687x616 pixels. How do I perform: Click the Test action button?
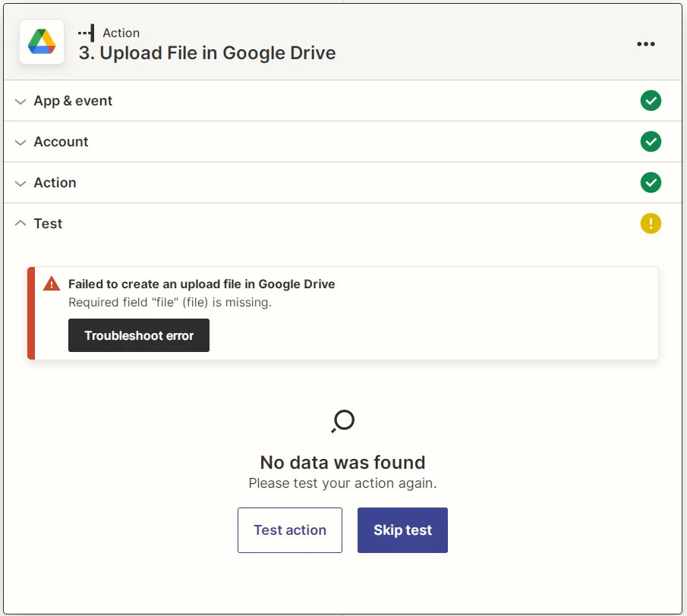coord(290,530)
